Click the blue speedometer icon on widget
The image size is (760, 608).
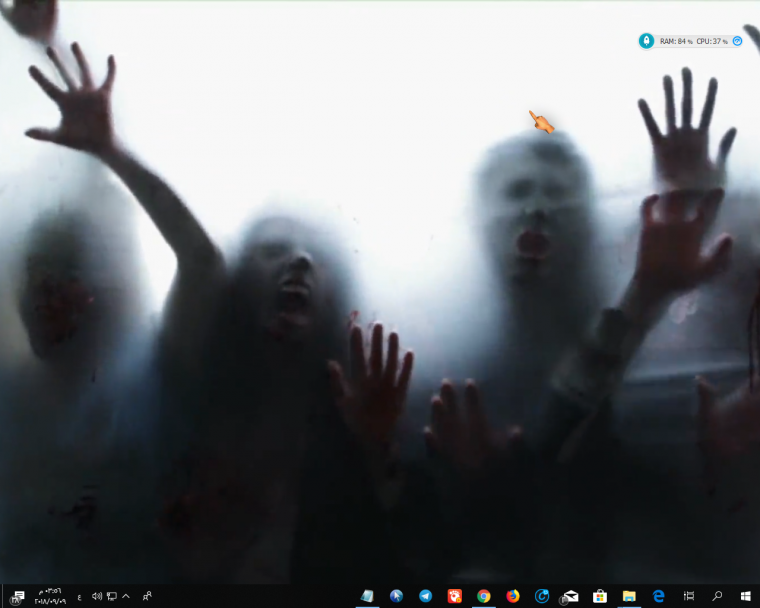click(737, 41)
